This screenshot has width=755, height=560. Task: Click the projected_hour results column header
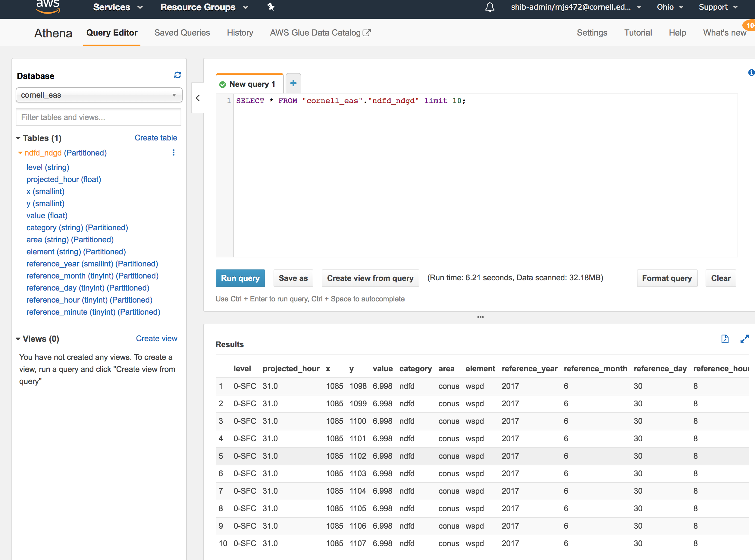coord(291,369)
